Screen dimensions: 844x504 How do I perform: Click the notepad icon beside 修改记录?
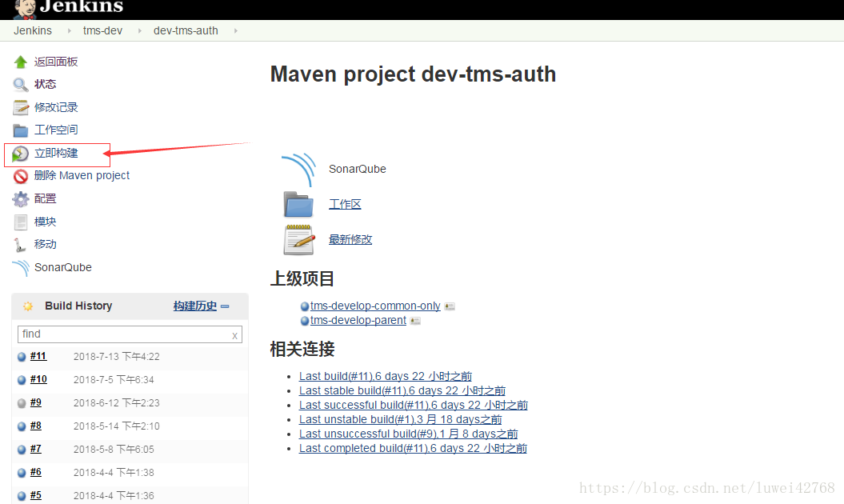point(21,108)
